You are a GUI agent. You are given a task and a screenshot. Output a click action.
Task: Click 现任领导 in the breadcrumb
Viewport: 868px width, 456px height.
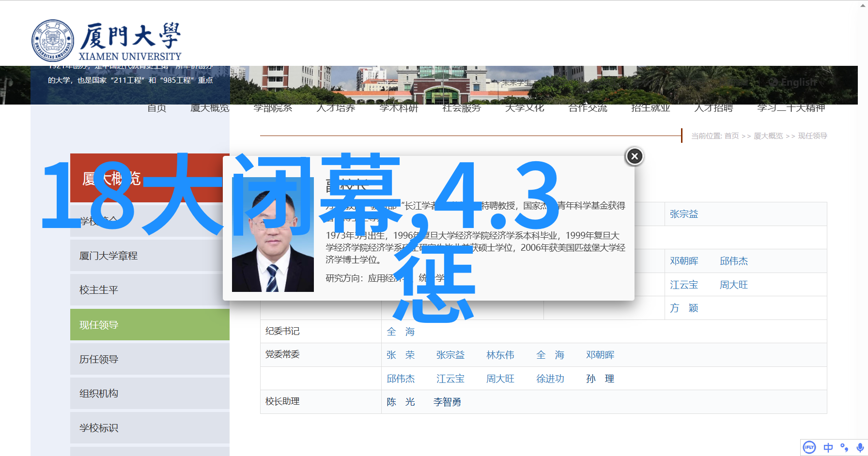click(812, 136)
